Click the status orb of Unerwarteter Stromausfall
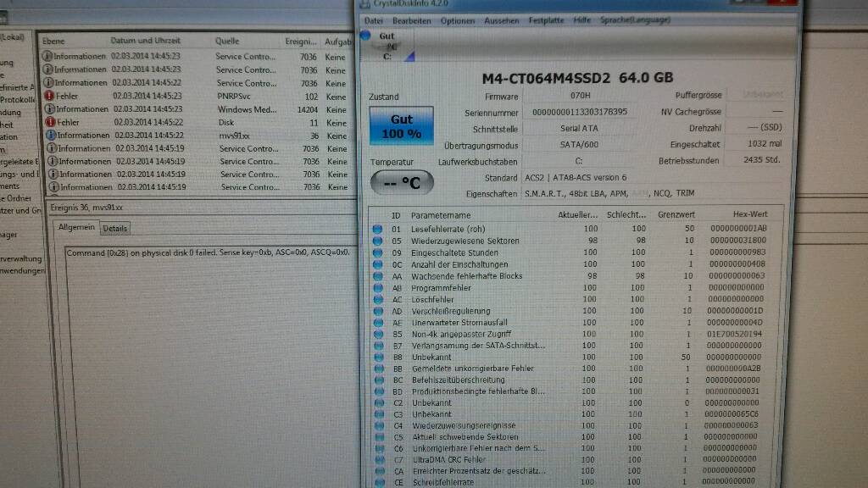This screenshot has width=868, height=488. 378,323
